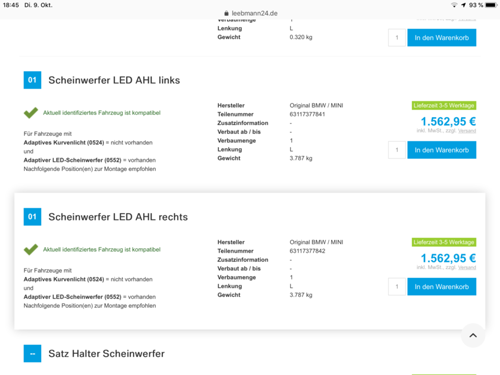Click quantity field for the 0.320 kg item
This screenshot has width=500, height=375.
[397, 38]
